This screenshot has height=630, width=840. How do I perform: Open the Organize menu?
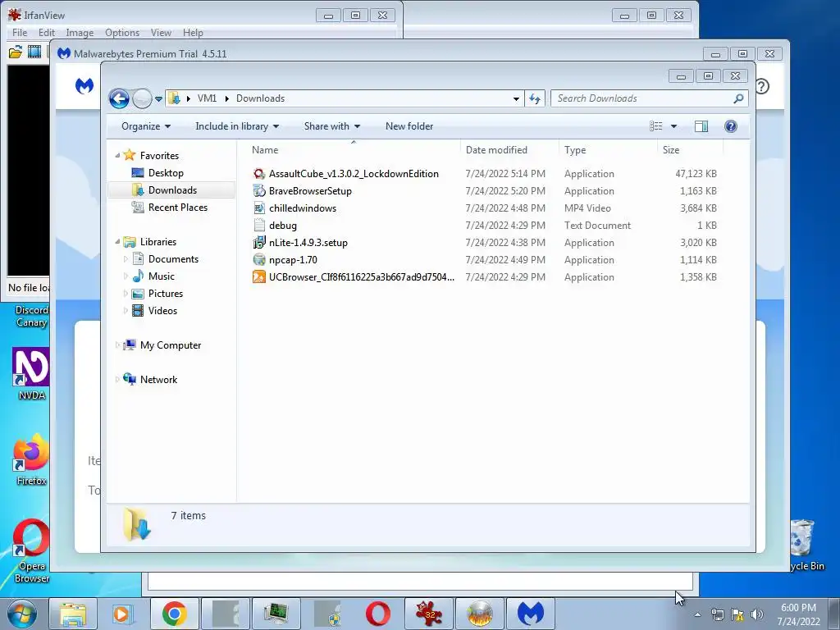(146, 126)
